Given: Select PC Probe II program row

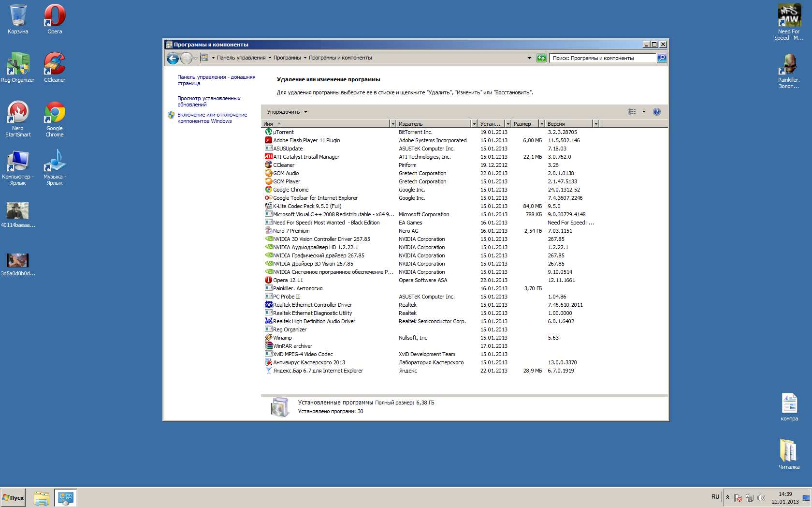Looking at the screenshot, I should click(430, 297).
